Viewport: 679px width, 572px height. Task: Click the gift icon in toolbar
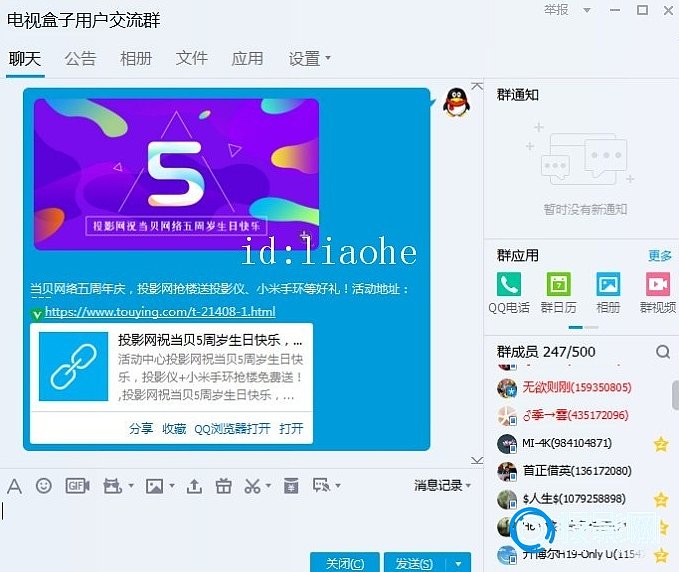(x=223, y=486)
